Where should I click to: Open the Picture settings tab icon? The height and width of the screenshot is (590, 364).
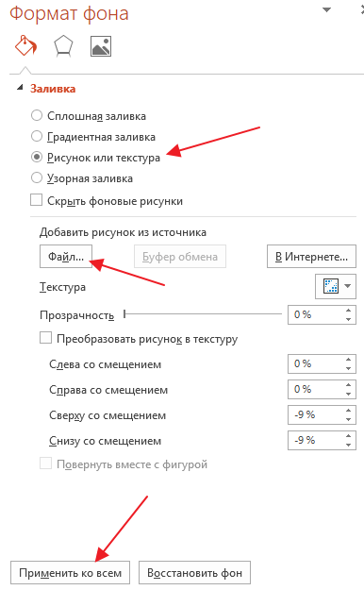[101, 46]
